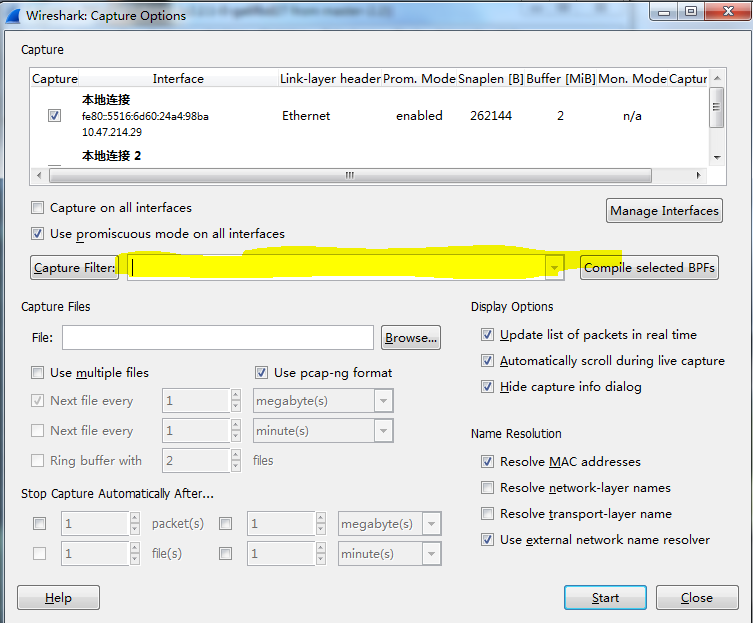Viewport: 753px width, 623px height.
Task: Click the horizontal scrollbar of interface list
Action: 350,175
